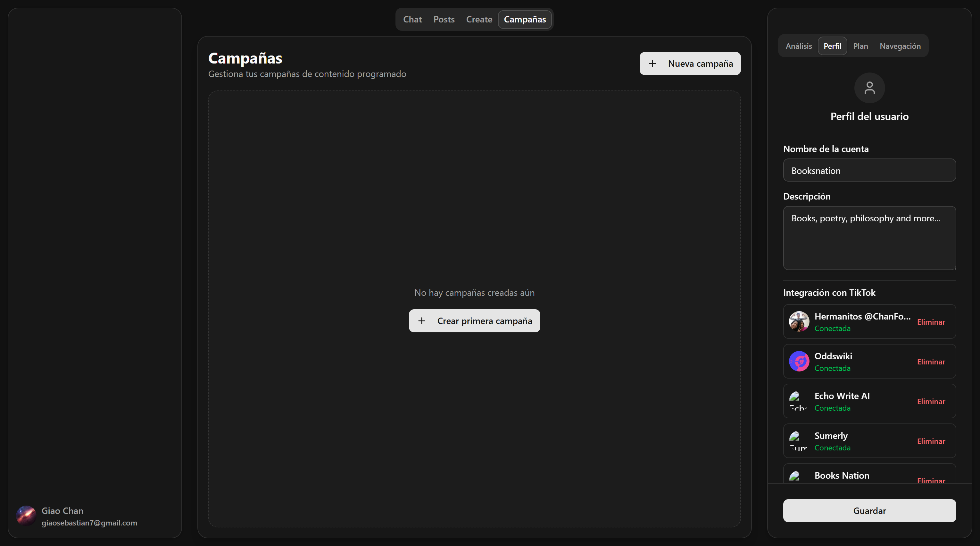Click the Oddswiki account avatar
Screen dimensions: 980x546
799,361
